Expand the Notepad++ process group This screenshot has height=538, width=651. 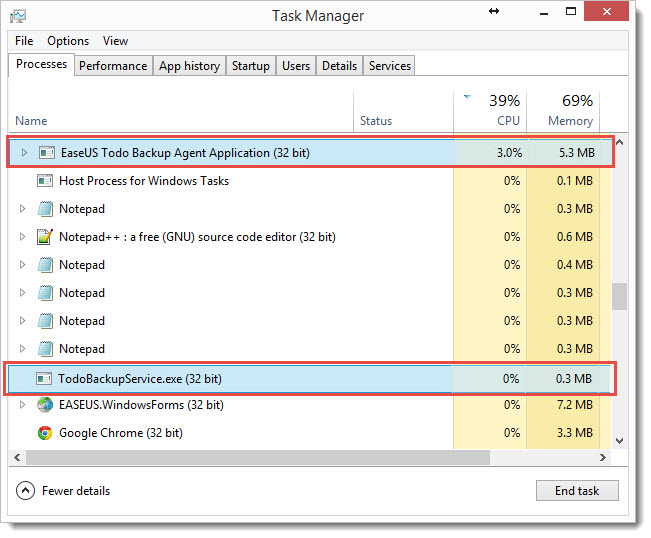pyautogui.click(x=22, y=237)
